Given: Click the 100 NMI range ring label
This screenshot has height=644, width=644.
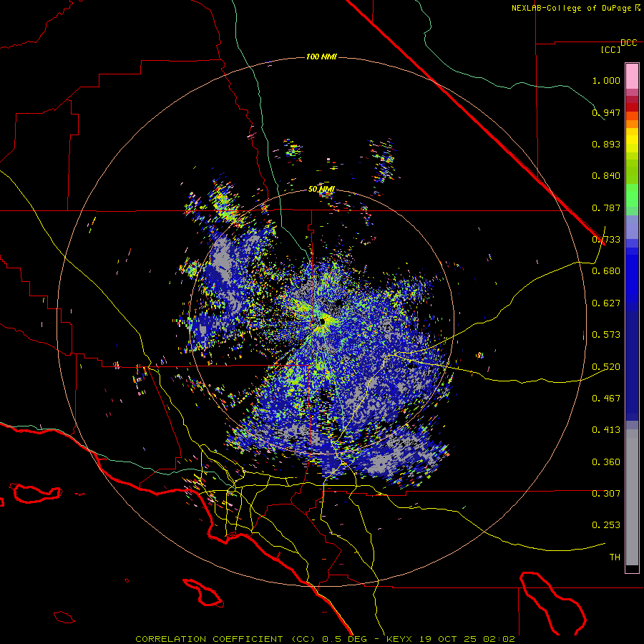Looking at the screenshot, I should click(321, 57).
